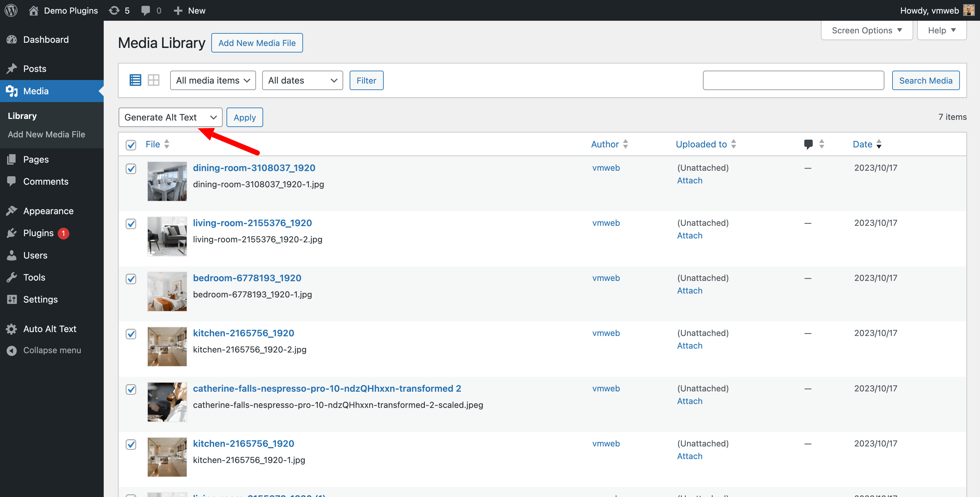Click Attach for catherine-falls-nespresso
Screen dimensions: 980x497
[689, 401]
